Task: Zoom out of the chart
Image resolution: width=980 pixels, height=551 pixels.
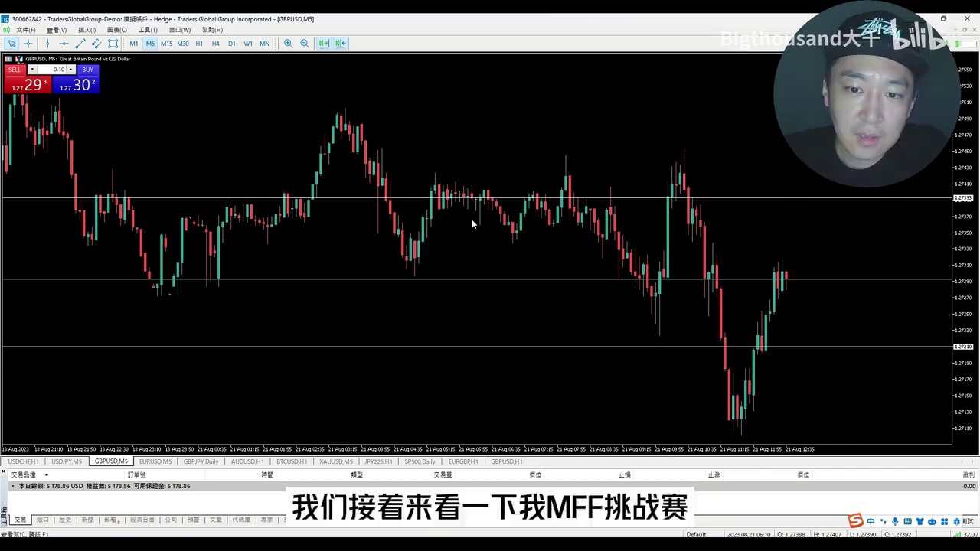Action: point(305,44)
